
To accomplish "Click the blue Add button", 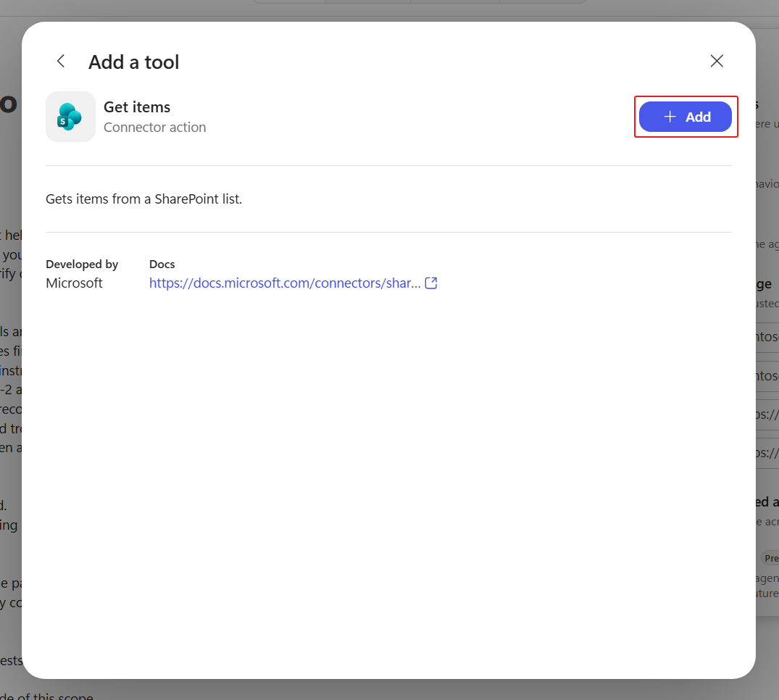I will coord(685,117).
